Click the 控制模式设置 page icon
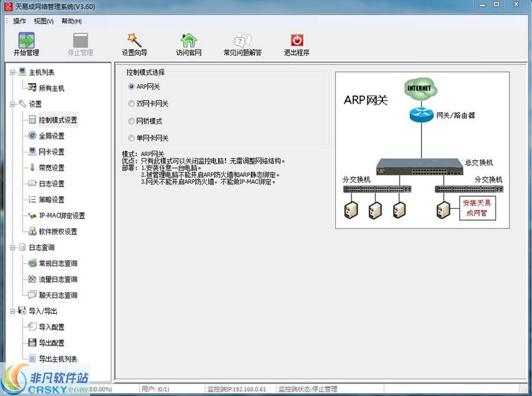Screen dimensions: 532x396 33,119
